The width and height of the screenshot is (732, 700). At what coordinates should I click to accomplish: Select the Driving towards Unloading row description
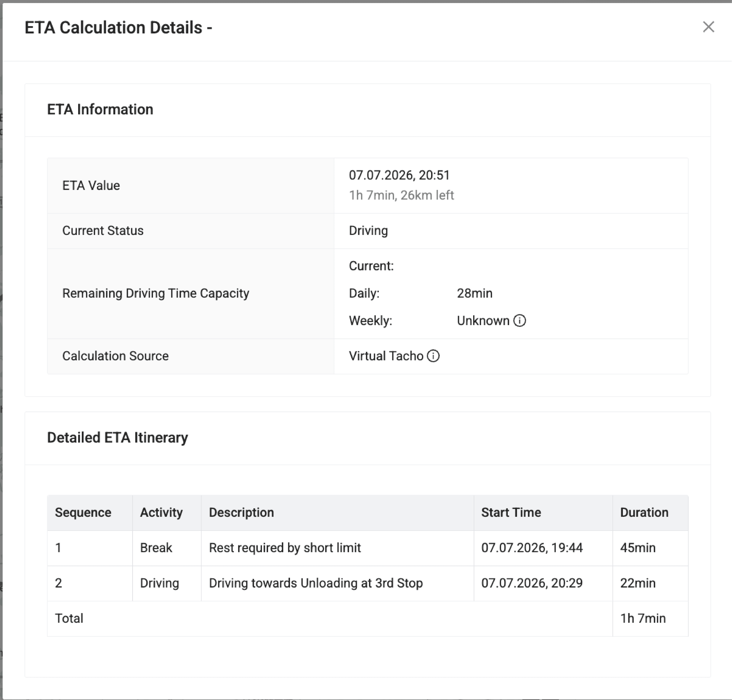(316, 583)
